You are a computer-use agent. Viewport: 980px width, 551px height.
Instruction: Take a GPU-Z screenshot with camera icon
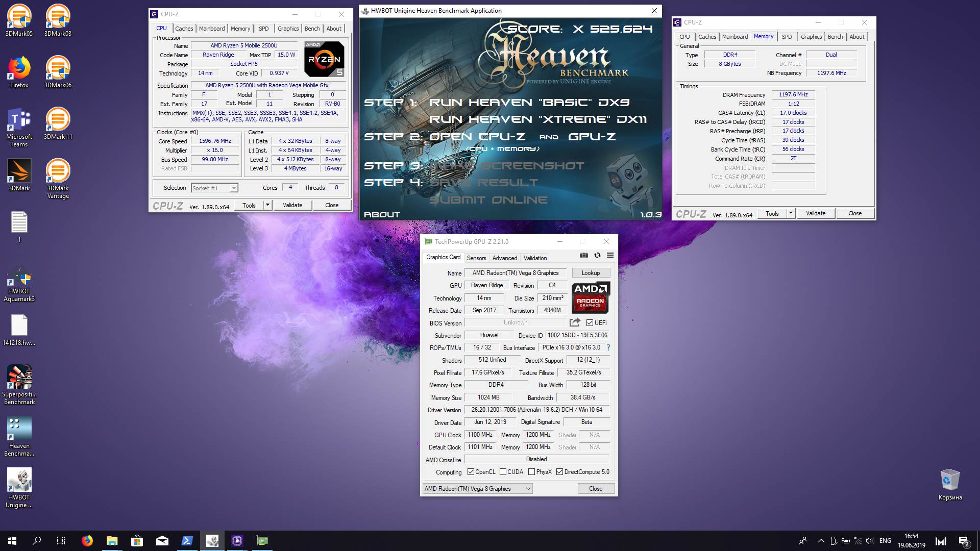tap(584, 255)
